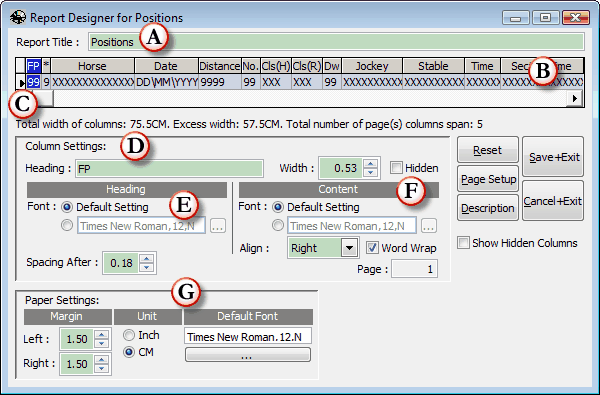
Task: Click the Description button
Action: pos(488,208)
